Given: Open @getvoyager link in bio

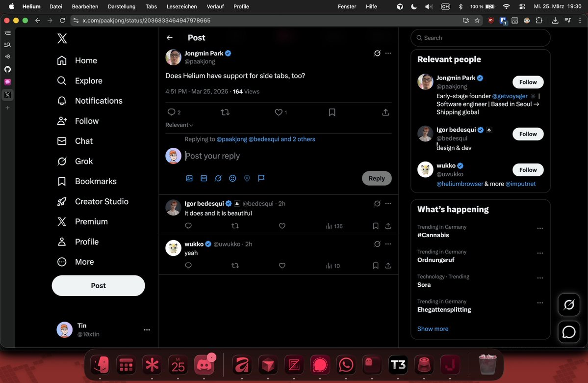Looking at the screenshot, I should pyautogui.click(x=510, y=96).
